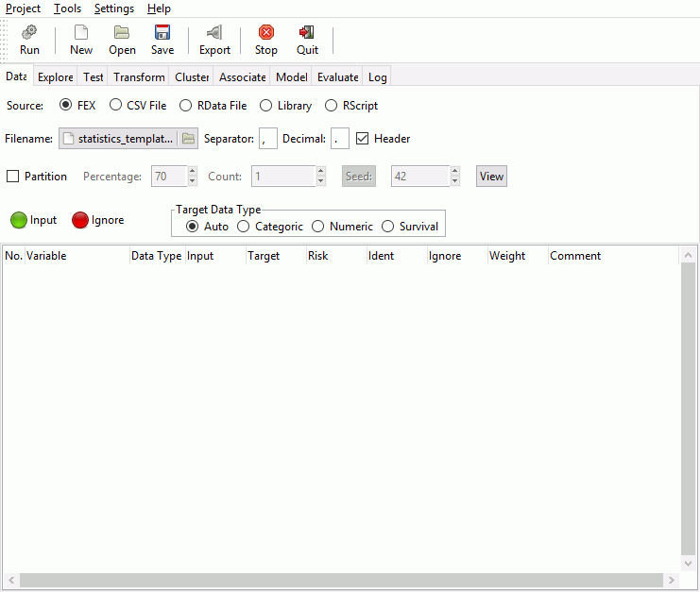Switch to the Cluster tab
The width and height of the screenshot is (700, 592).
pos(192,76)
